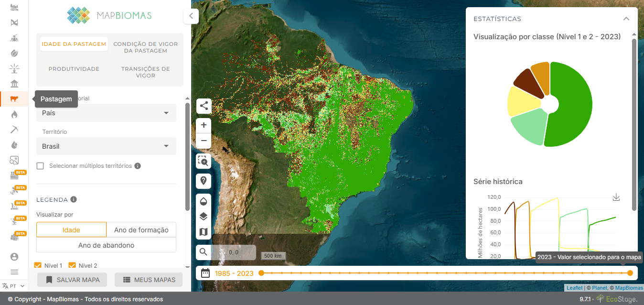Open the user profile icon
The width and height of the screenshot is (644, 305).
[x=14, y=256]
